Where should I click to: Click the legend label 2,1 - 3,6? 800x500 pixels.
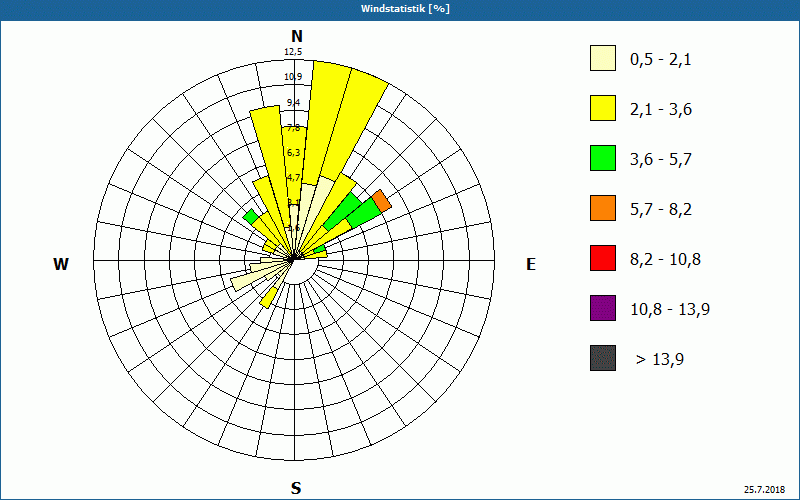(x=661, y=110)
